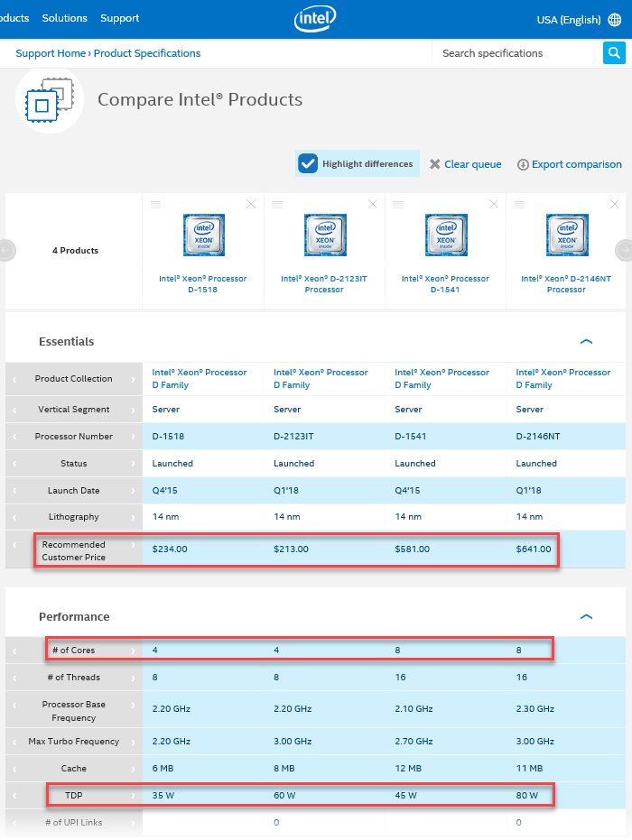
Task: Click right arrow on Launch Date row
Action: click(x=133, y=491)
